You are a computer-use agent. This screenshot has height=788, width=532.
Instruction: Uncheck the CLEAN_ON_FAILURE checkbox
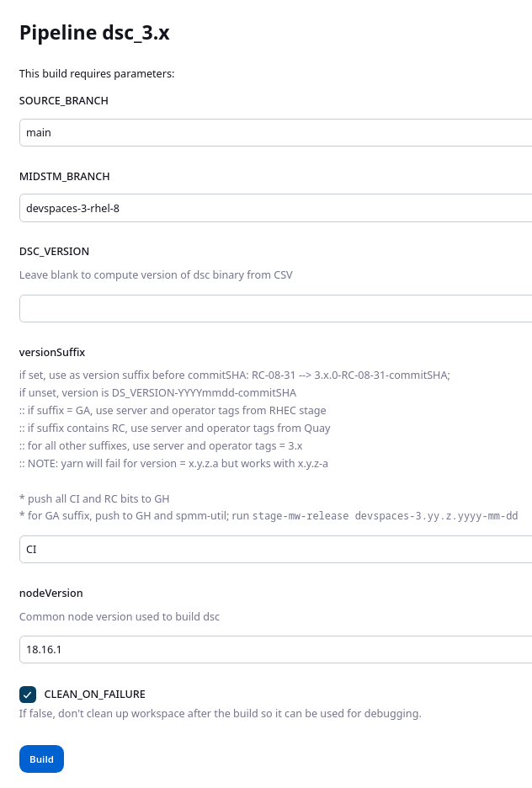pos(29,695)
